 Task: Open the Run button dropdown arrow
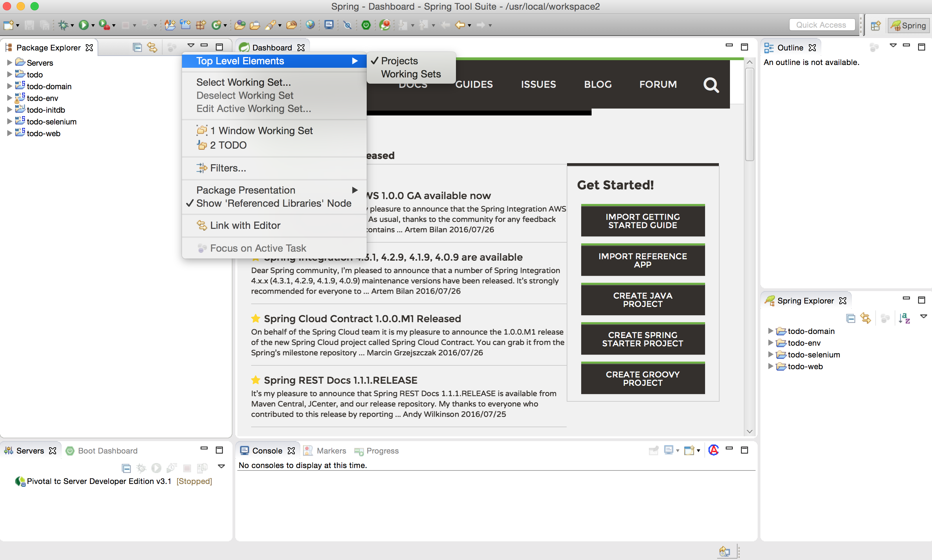[x=93, y=25]
